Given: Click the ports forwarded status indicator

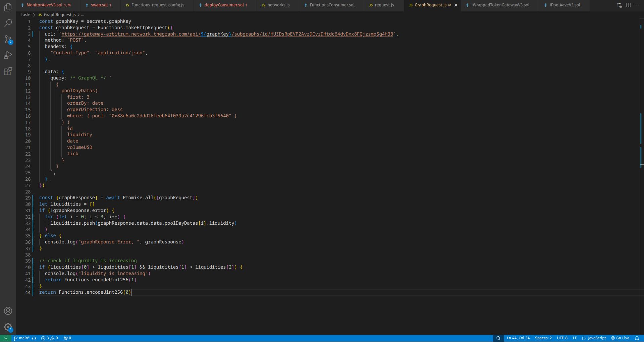Looking at the screenshot, I should pyautogui.click(x=67, y=338).
